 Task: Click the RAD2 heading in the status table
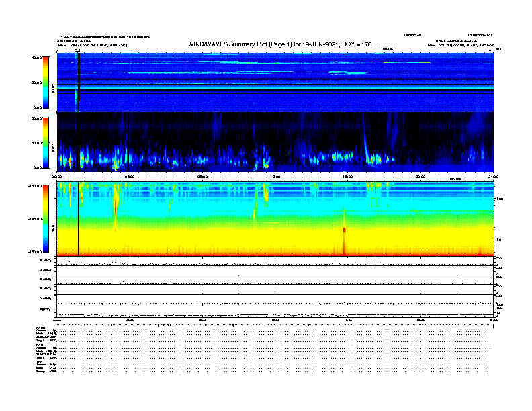point(41,328)
